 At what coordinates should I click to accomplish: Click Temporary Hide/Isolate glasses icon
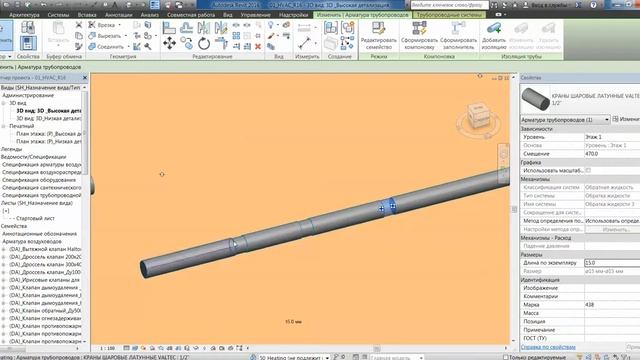pos(196,348)
